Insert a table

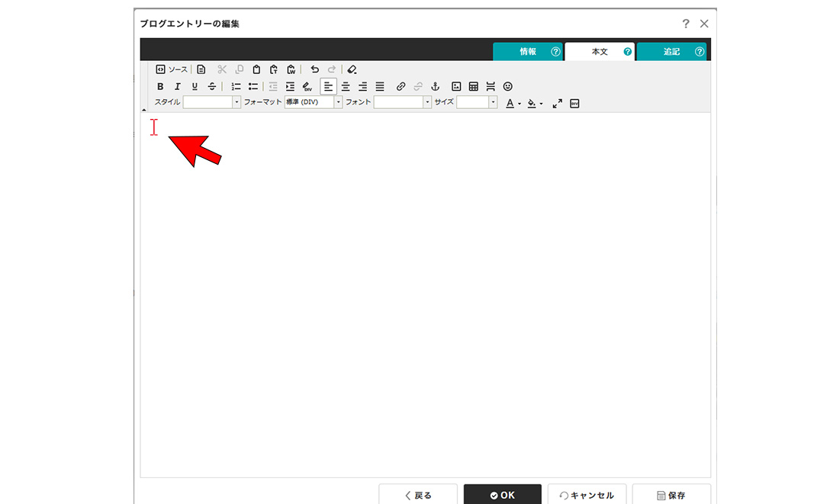point(473,87)
